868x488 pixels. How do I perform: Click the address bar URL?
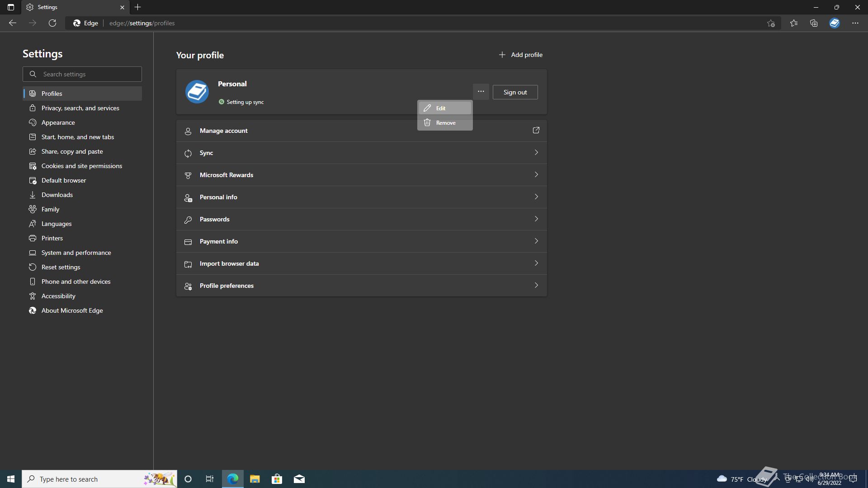tap(142, 23)
